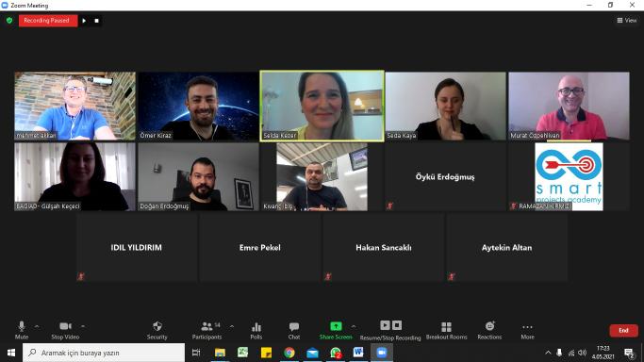644x362 pixels.
Task: Click the Windows taskbar search box
Action: click(104, 353)
